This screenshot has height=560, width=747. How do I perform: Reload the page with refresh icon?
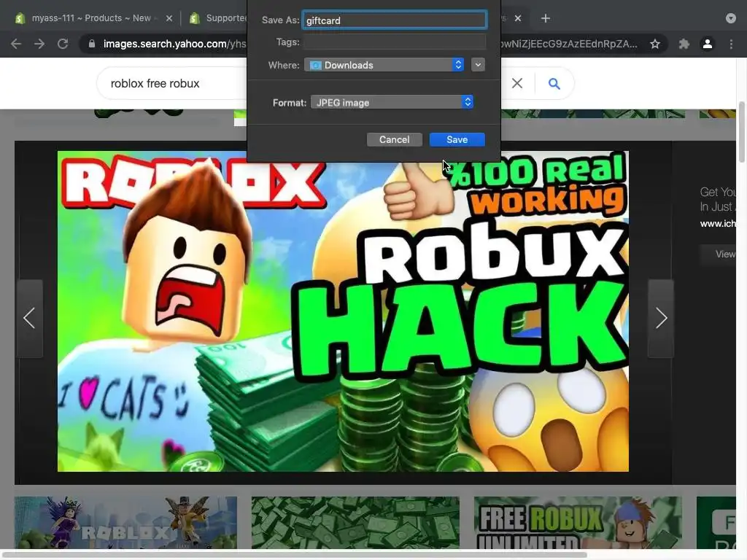click(x=63, y=44)
